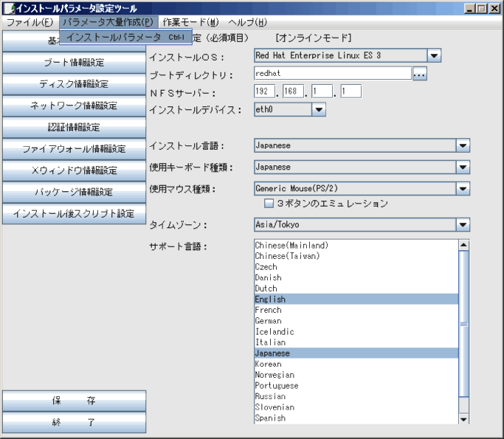This screenshot has height=439, width=504.
Task: Click the browse button next to ブートディレクトリ
Action: [419, 74]
